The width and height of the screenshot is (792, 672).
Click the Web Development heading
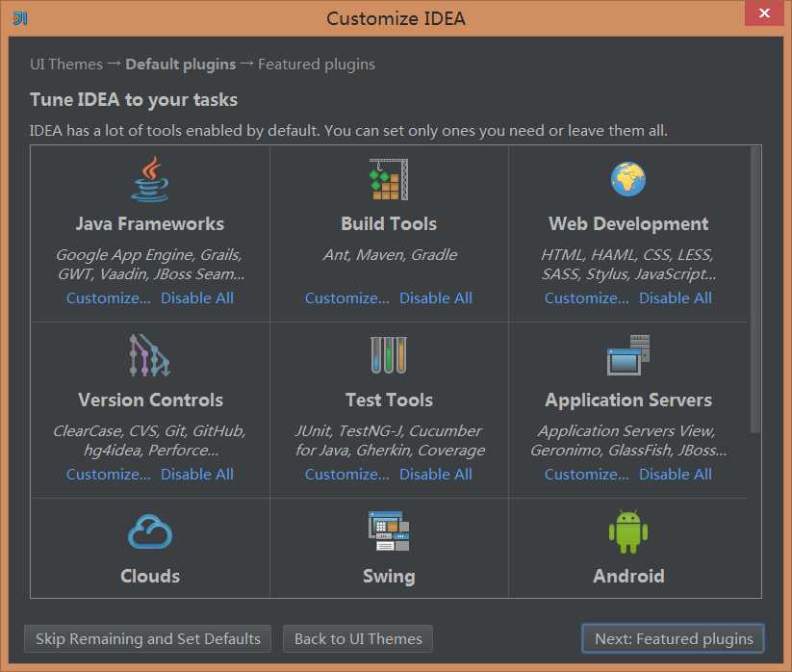pos(628,223)
